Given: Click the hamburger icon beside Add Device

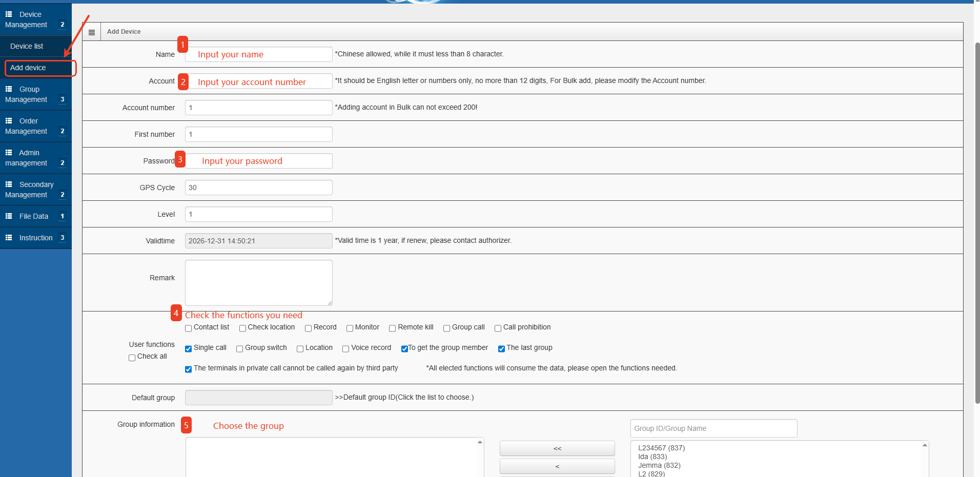Looking at the screenshot, I should [92, 32].
